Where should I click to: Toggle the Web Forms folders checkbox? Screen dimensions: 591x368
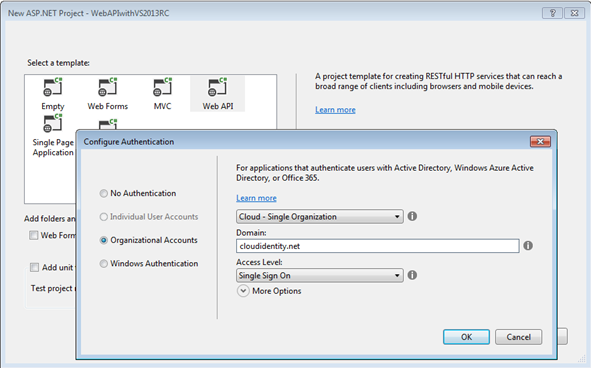(x=34, y=235)
